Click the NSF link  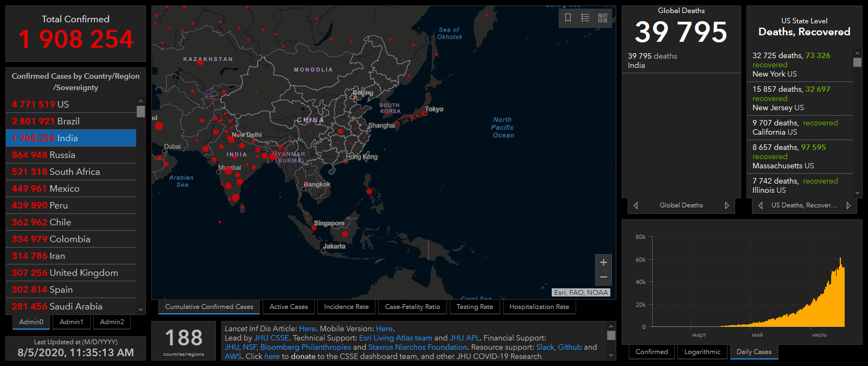[250, 347]
